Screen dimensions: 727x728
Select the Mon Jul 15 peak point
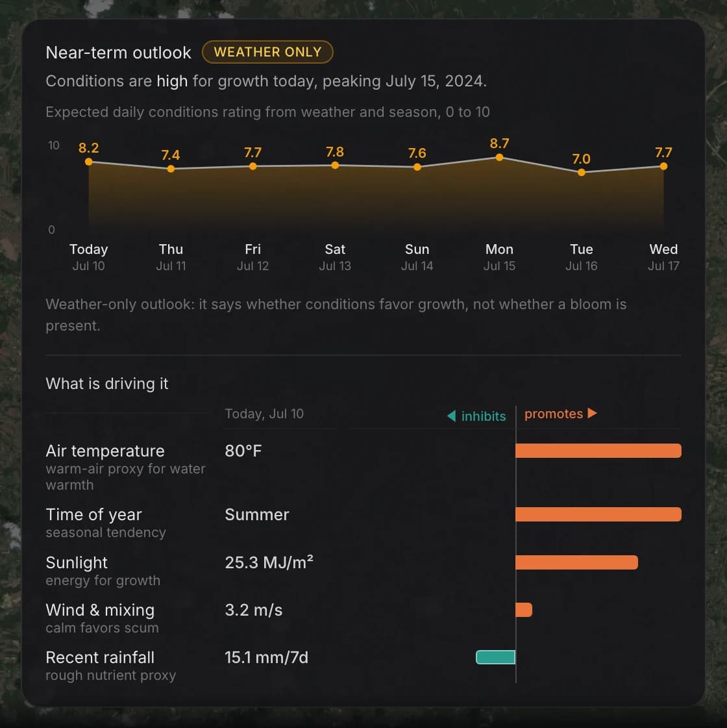(x=499, y=157)
